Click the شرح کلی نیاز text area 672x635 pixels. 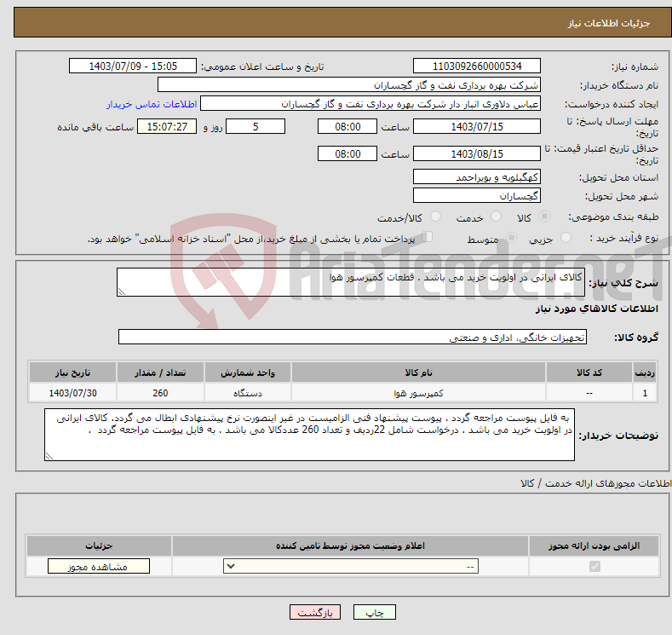coord(351,282)
